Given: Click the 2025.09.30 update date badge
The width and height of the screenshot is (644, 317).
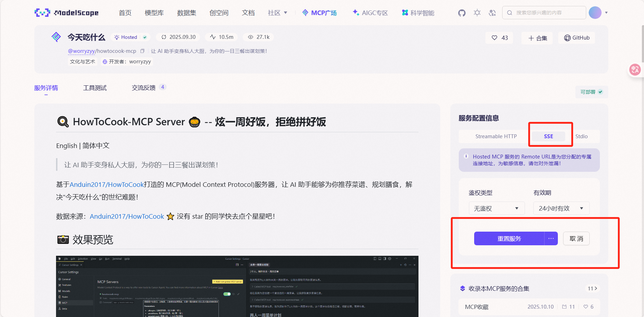Looking at the screenshot, I should click(178, 37).
